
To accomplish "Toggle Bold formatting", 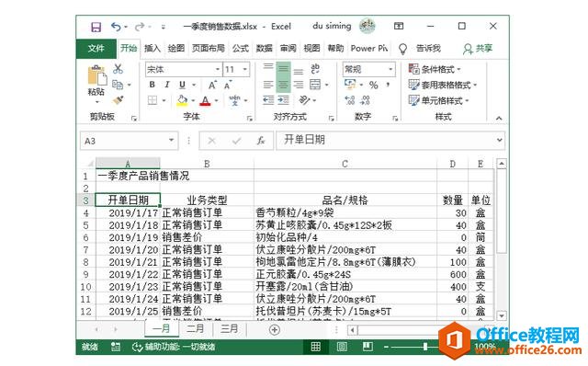I will click(x=152, y=85).
